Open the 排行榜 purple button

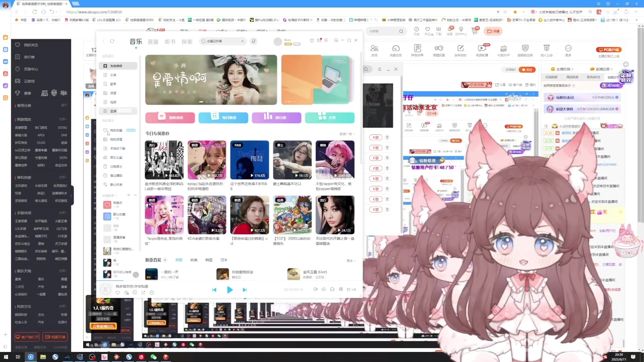coord(276,118)
